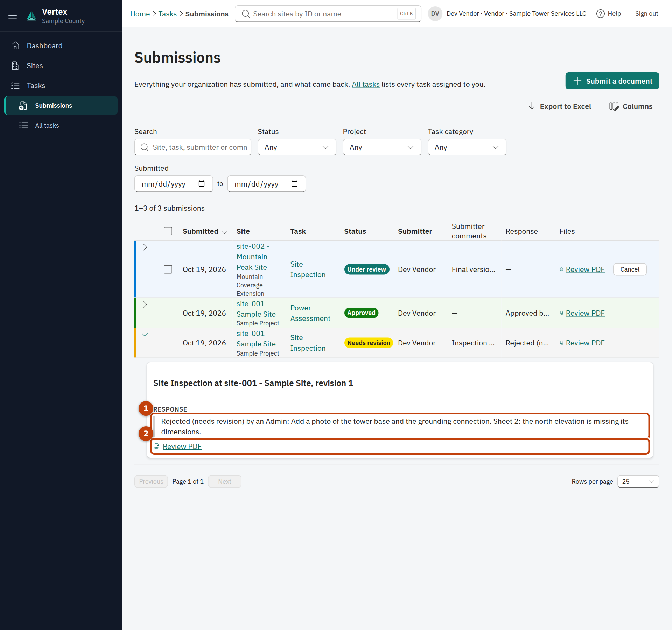Open the Rows per page dropdown

(x=638, y=482)
